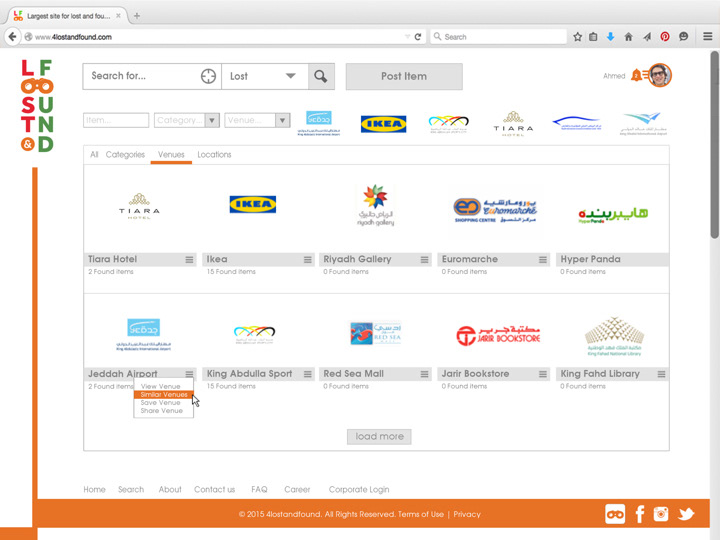This screenshot has width=720, height=540.
Task: Click the Facebook icon in footer
Action: [x=640, y=514]
